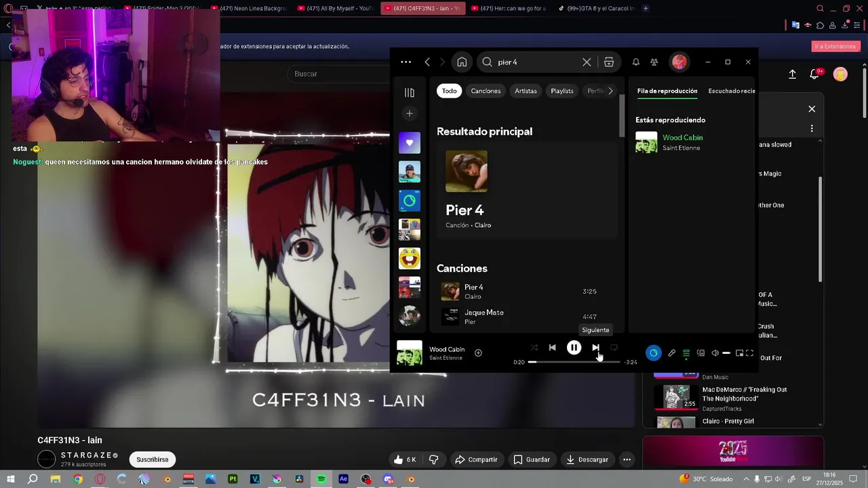Open Liked Songs playlist in sidebar

(x=410, y=143)
